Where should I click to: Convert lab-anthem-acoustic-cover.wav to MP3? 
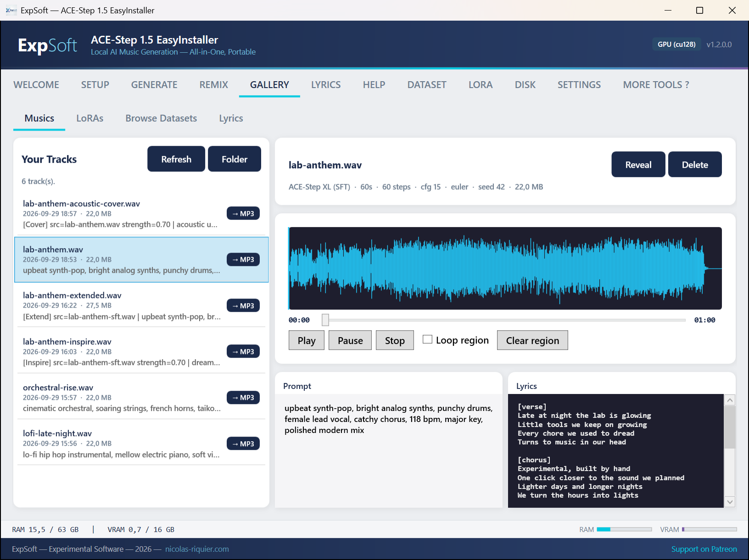[x=243, y=213]
